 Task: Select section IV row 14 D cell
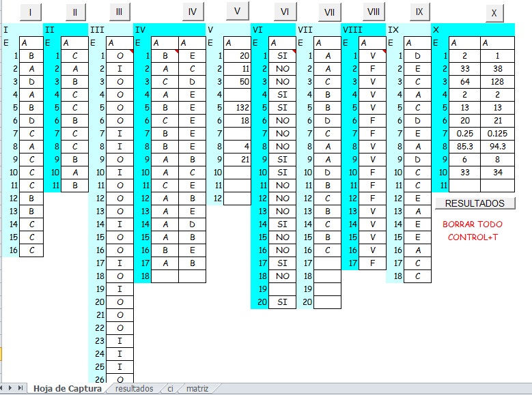(192, 224)
